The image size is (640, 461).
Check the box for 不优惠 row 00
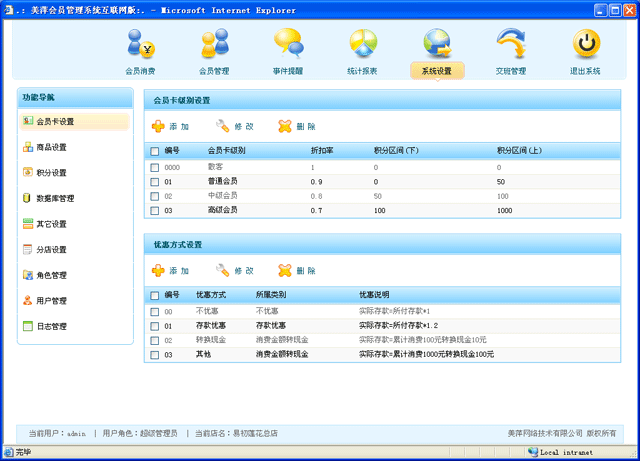[x=155, y=312]
